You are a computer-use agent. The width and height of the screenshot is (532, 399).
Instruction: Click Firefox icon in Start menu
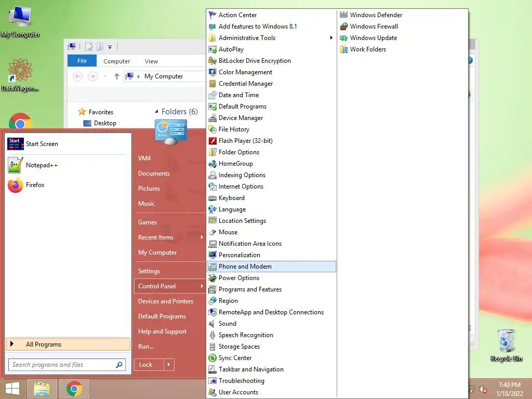pos(15,185)
